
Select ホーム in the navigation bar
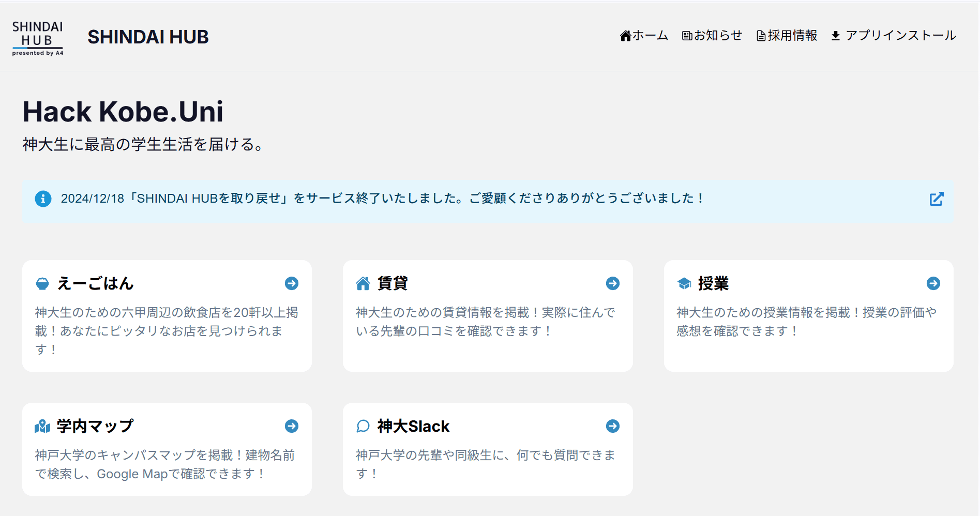(x=644, y=35)
